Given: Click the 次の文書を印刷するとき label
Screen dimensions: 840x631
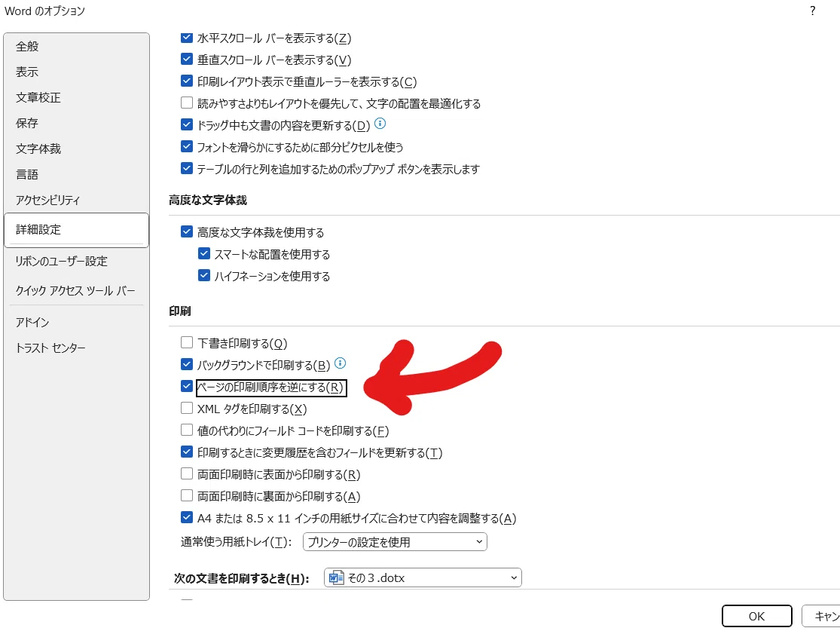Looking at the screenshot, I should pos(242,578).
